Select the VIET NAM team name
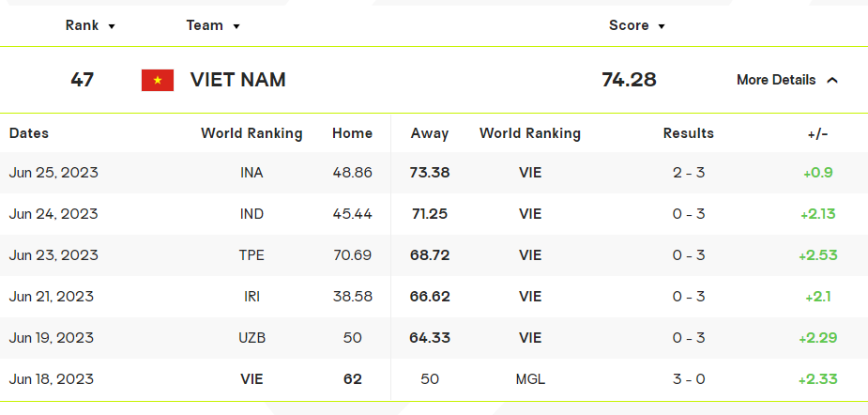Image resolution: width=868 pixels, height=415 pixels. (237, 80)
